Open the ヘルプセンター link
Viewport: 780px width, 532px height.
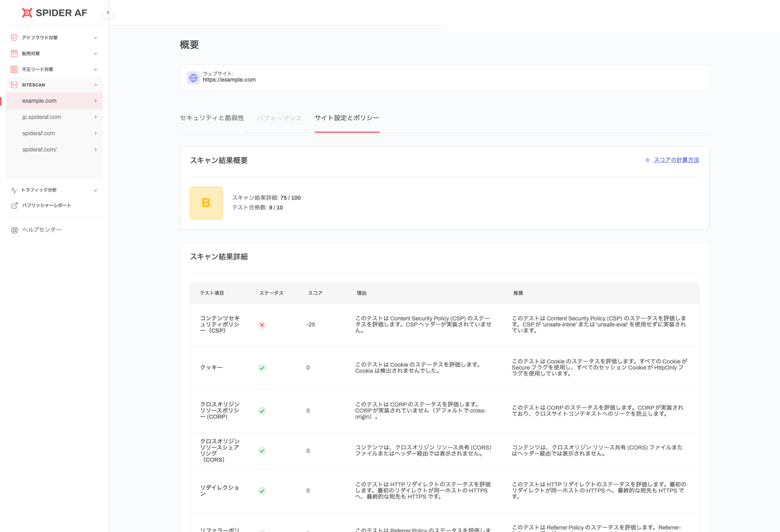click(42, 230)
